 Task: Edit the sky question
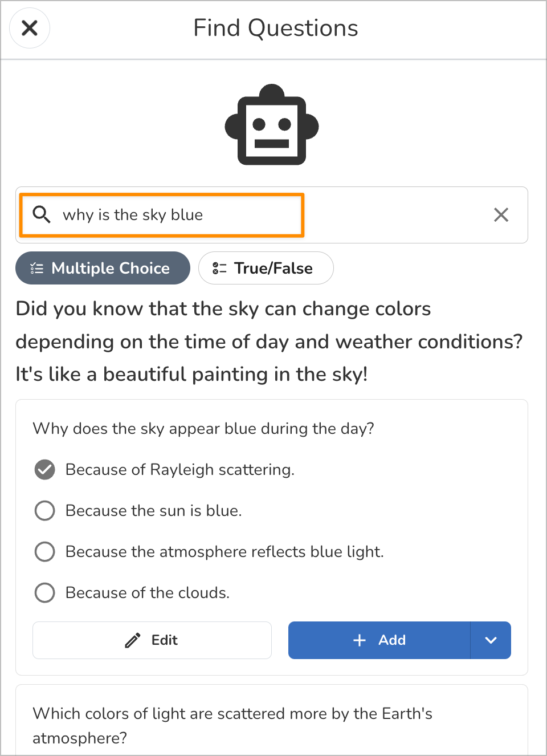click(x=152, y=640)
